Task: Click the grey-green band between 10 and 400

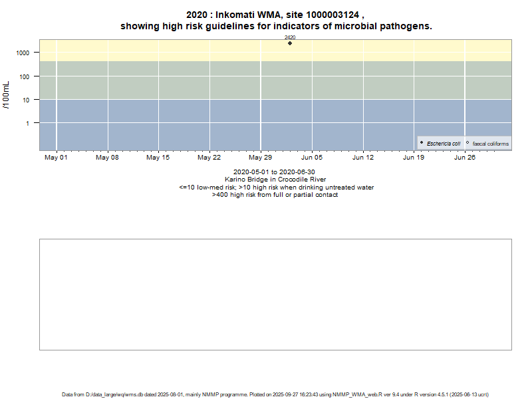Action: 166,80
